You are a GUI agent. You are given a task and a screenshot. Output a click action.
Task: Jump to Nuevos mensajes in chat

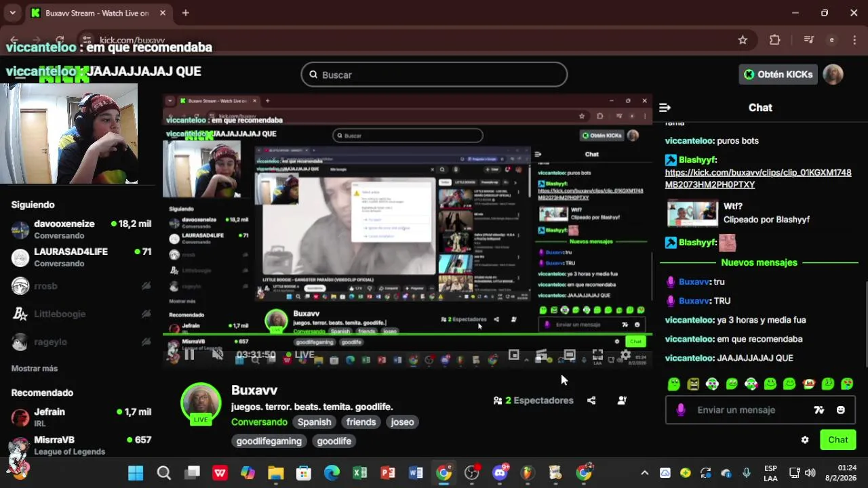[x=759, y=262]
